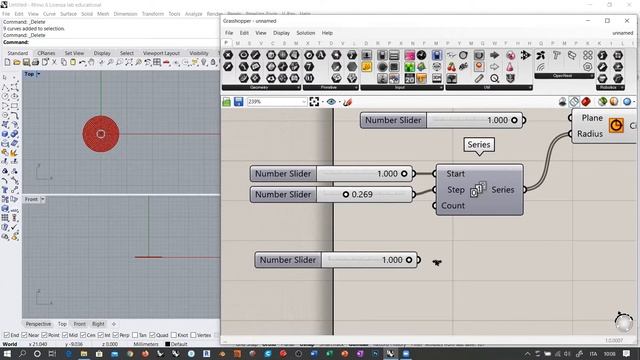This screenshot has height=360, width=640.
Task: Select the Pan hand icon in Rhino toolbar
Action: [x=91, y=62]
